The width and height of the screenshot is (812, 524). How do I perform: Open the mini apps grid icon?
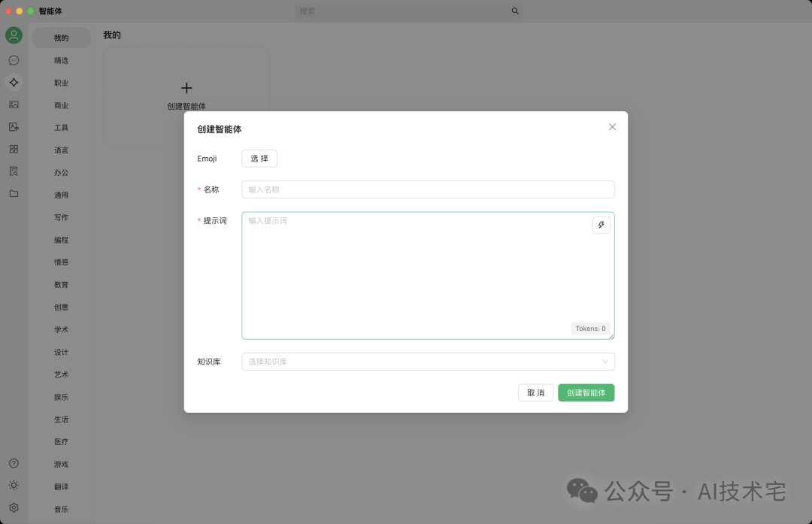pos(14,149)
